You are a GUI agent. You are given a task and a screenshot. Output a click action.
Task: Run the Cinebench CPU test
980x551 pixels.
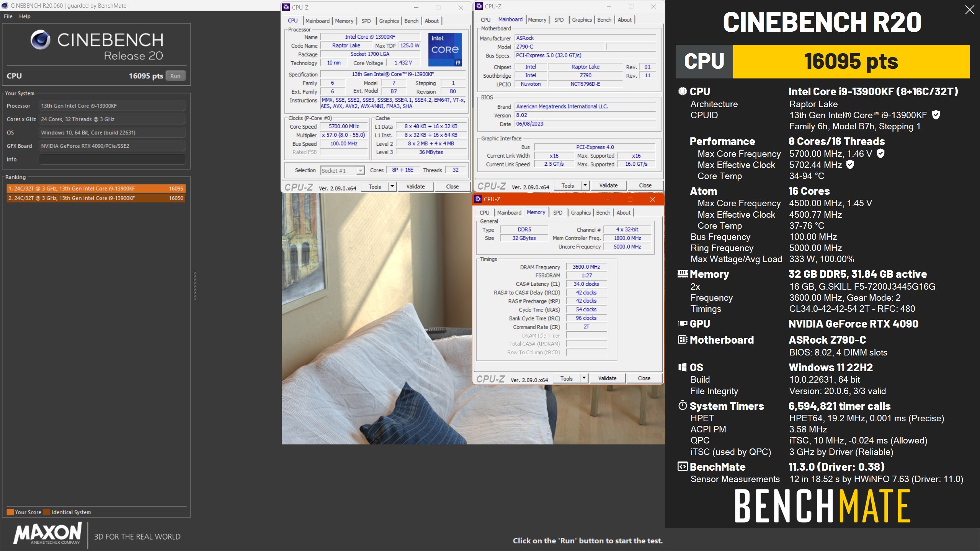coord(175,76)
